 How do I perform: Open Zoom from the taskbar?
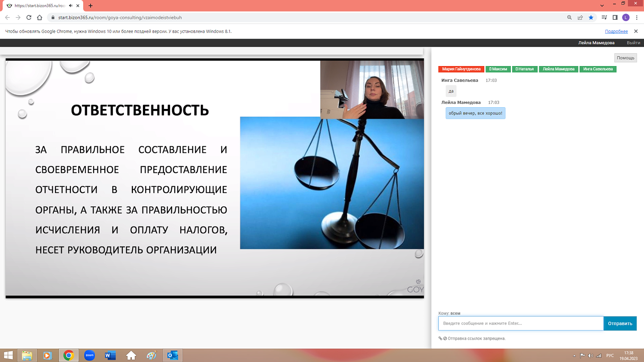click(x=89, y=355)
